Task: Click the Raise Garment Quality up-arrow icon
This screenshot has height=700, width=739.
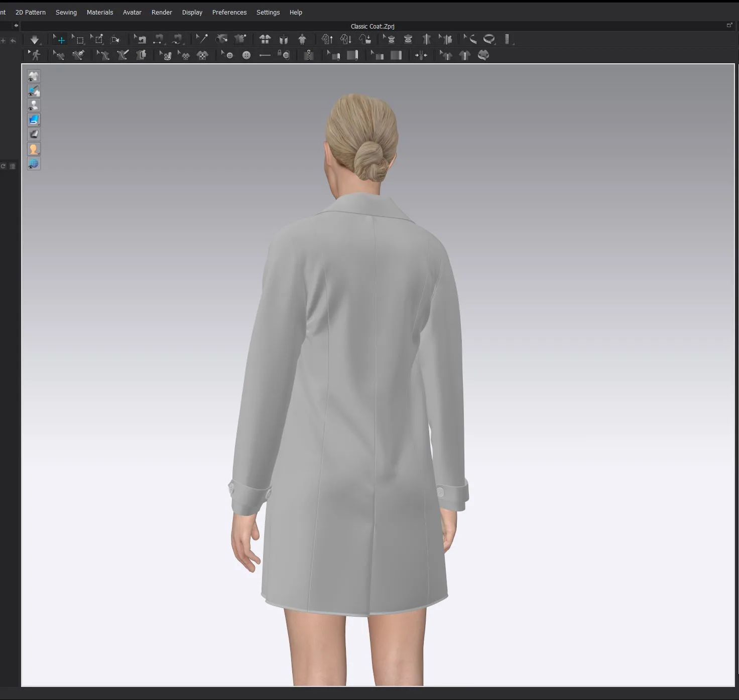Action: [327, 39]
